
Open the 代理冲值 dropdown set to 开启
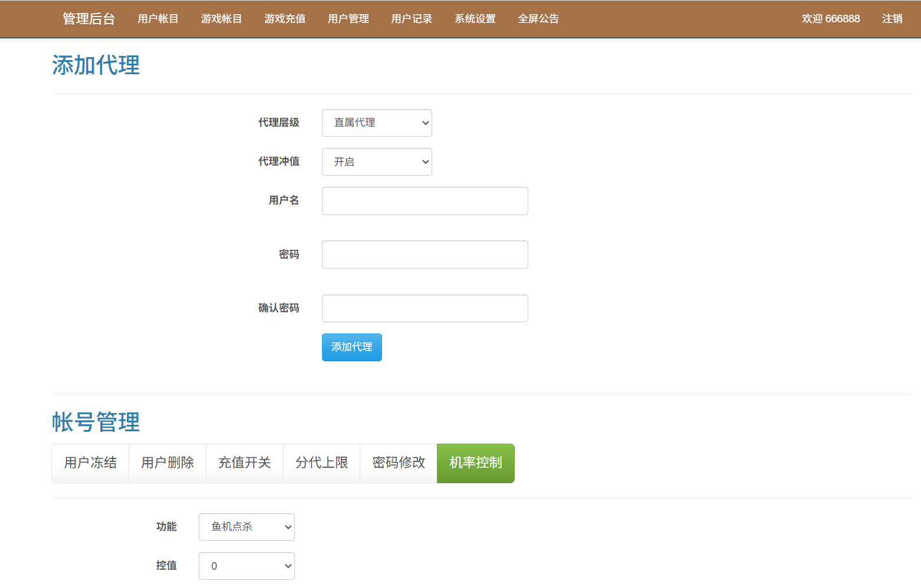tap(377, 161)
